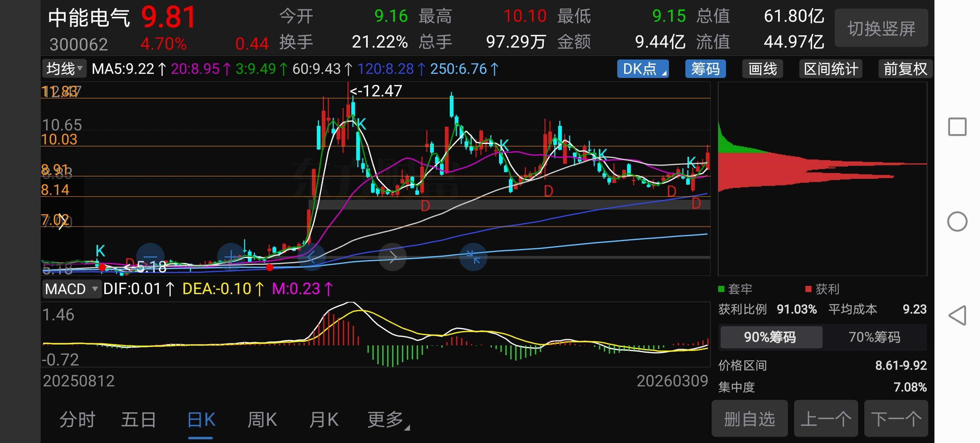Select the 70%筹码 option
The width and height of the screenshot is (980, 443).
click(874, 337)
